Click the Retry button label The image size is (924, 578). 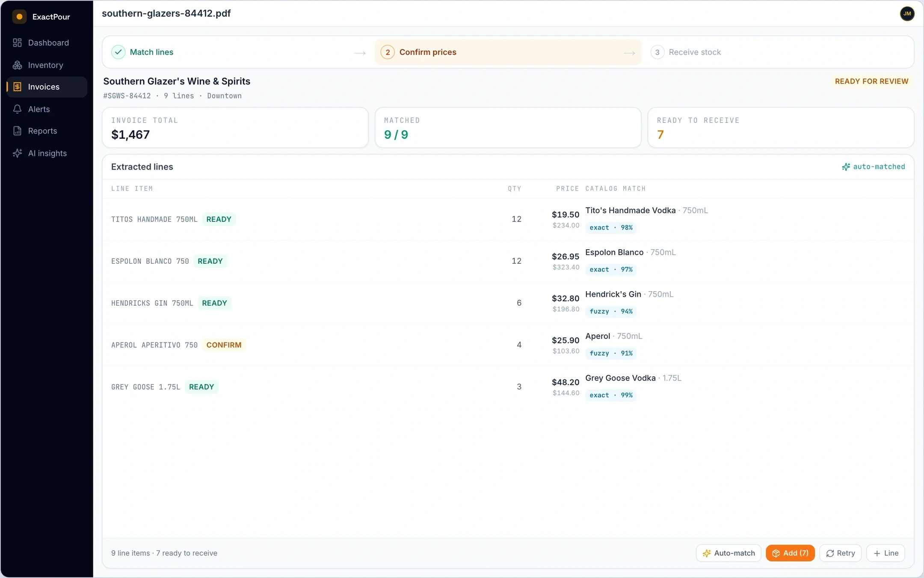coord(846,553)
